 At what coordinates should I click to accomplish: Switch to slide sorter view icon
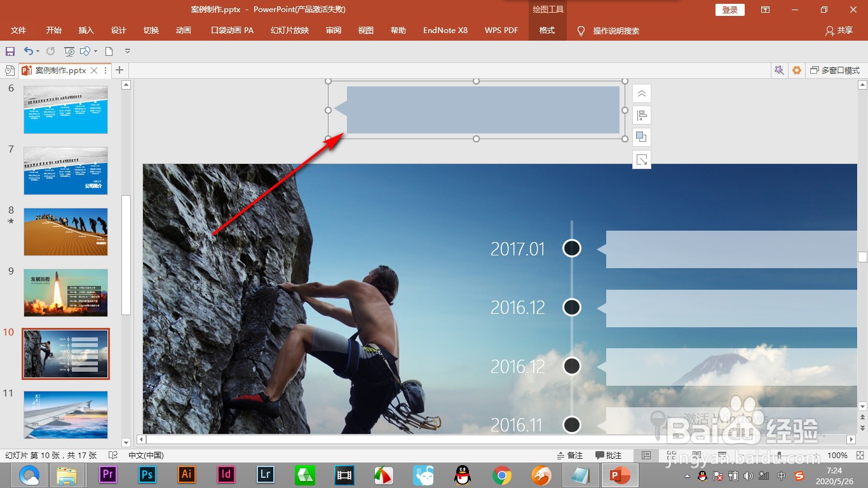(672, 456)
